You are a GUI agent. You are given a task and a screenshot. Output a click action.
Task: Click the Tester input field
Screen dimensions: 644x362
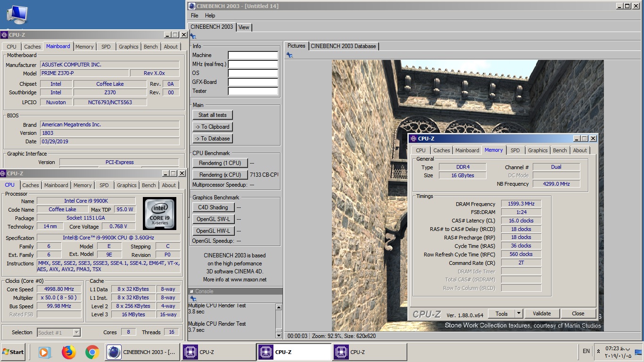[253, 91]
